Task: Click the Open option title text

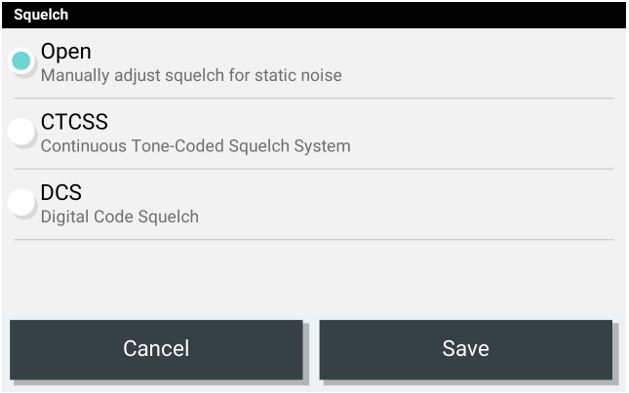Action: click(66, 52)
